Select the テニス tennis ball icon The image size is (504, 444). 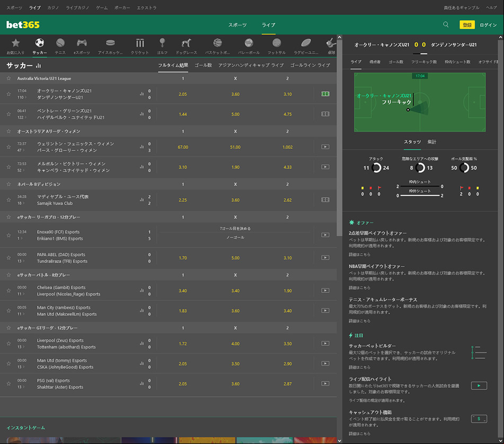click(60, 43)
